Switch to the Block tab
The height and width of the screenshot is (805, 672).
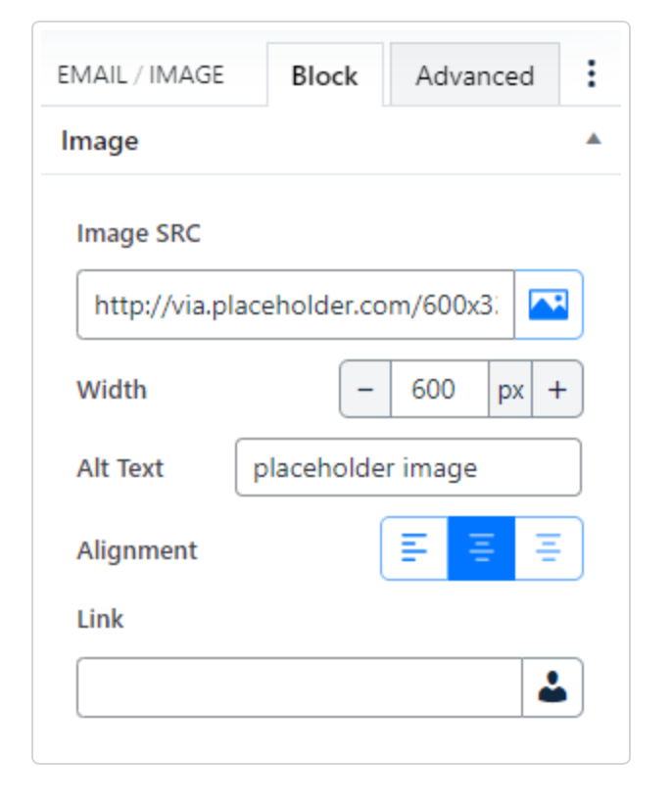(324, 75)
